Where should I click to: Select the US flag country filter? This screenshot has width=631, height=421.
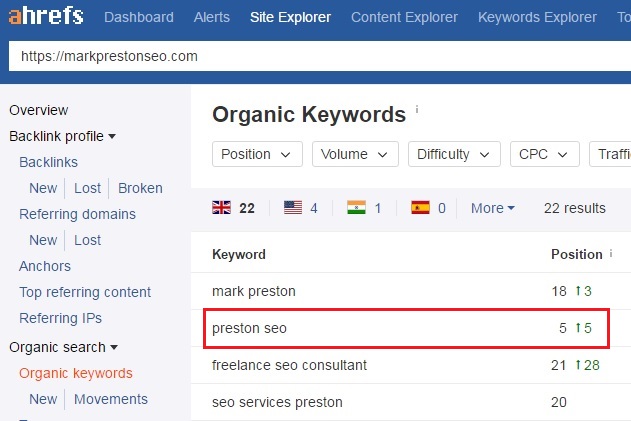click(300, 208)
